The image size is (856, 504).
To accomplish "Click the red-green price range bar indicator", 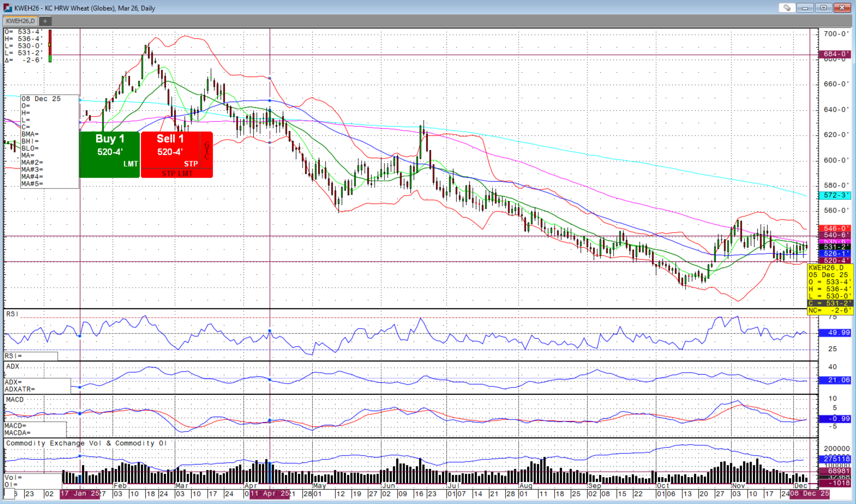I will (50, 46).
